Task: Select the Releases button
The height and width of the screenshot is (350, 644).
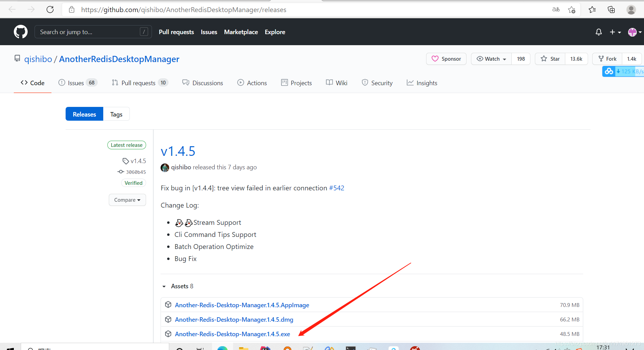Action: point(84,114)
